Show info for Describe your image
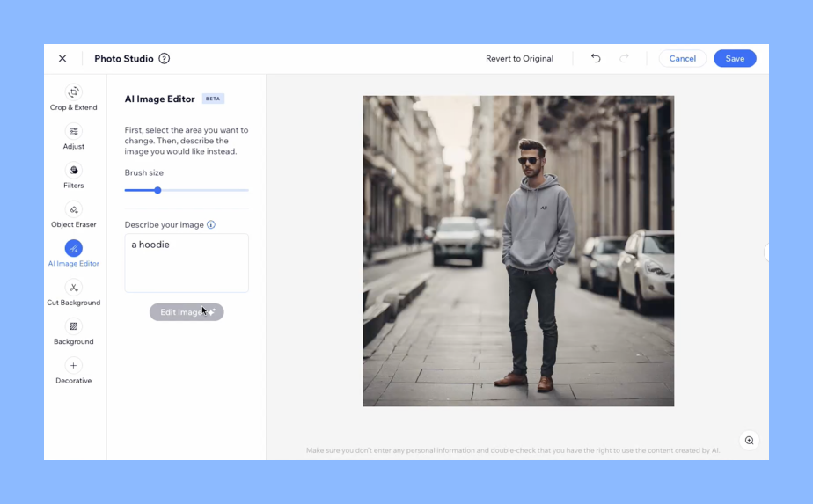 point(211,224)
